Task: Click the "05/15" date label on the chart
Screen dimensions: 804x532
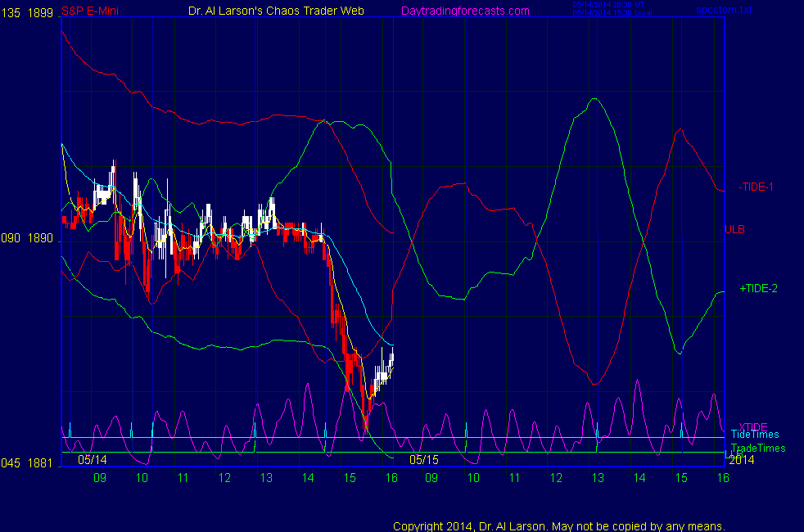Action: pyautogui.click(x=424, y=460)
